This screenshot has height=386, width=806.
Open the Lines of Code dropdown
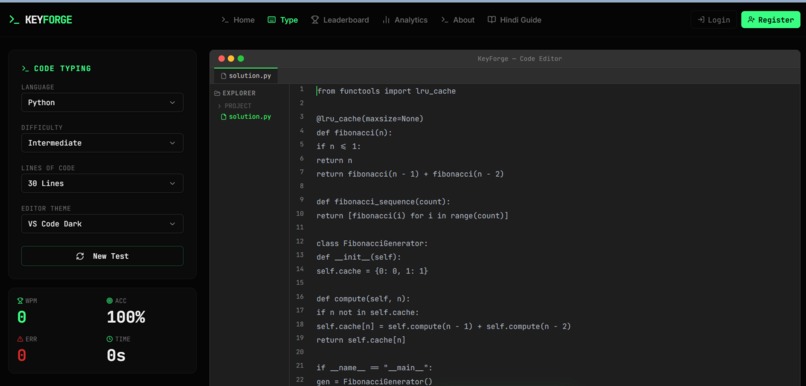(102, 183)
